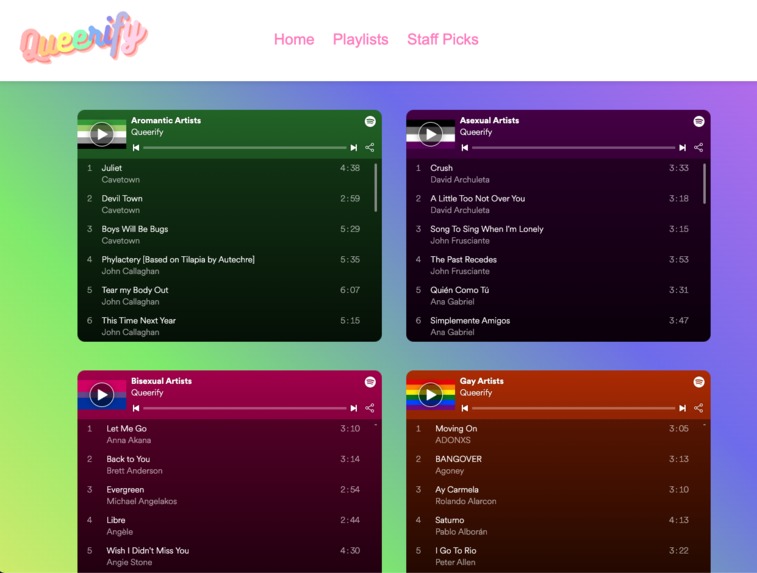The image size is (757, 573).
Task: Click the Queerify logo
Action: pyautogui.click(x=84, y=38)
